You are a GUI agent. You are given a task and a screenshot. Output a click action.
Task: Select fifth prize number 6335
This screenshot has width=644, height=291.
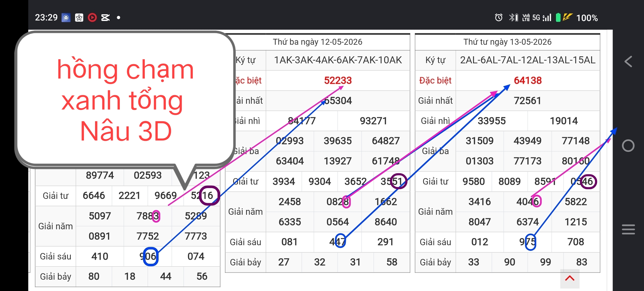(x=290, y=222)
